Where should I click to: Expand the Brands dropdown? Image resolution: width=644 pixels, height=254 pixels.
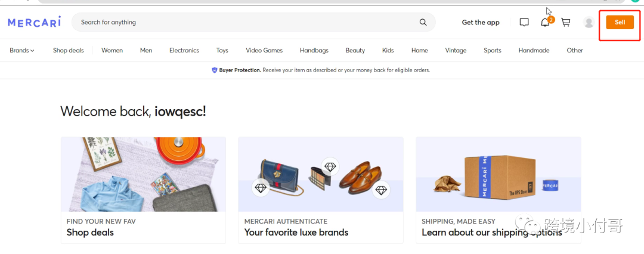[x=22, y=50]
